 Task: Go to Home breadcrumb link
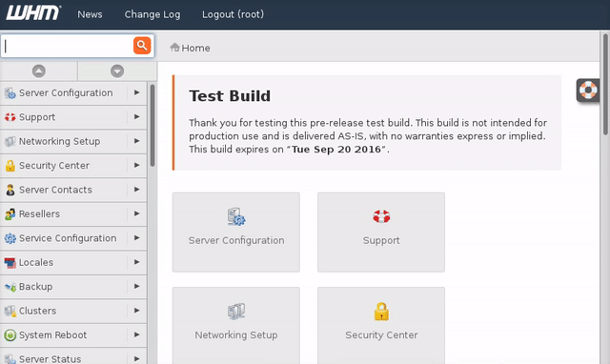click(x=195, y=48)
